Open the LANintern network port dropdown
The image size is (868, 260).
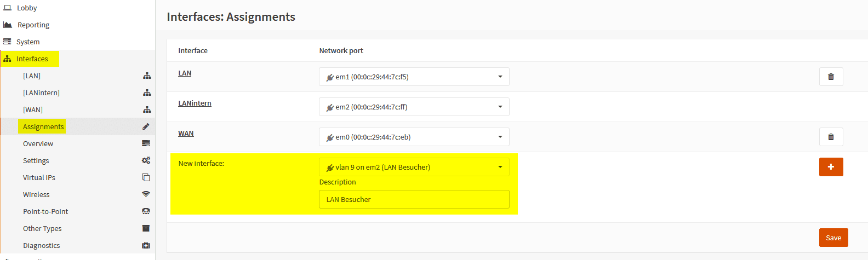414,107
